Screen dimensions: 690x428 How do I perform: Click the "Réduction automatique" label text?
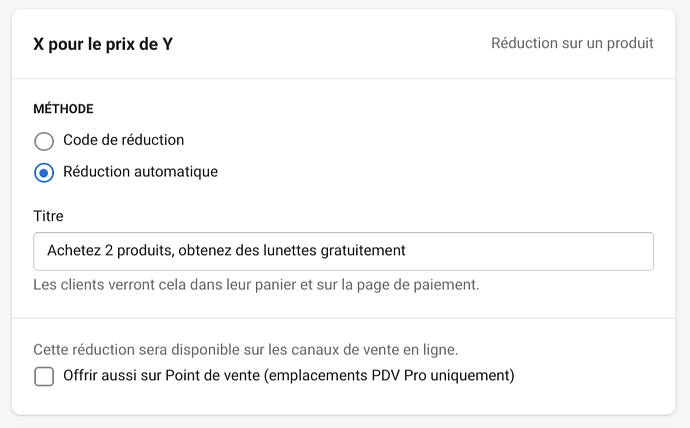pyautogui.click(x=140, y=171)
